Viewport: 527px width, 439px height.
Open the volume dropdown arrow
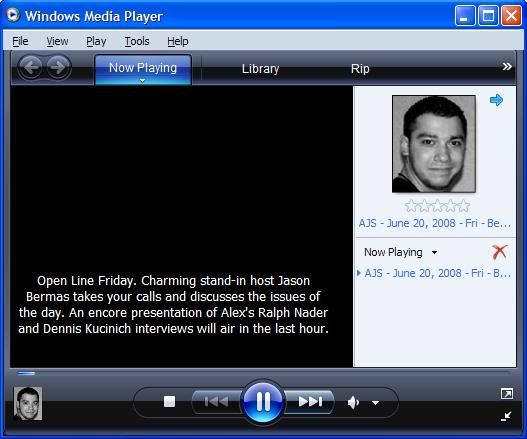tap(375, 403)
